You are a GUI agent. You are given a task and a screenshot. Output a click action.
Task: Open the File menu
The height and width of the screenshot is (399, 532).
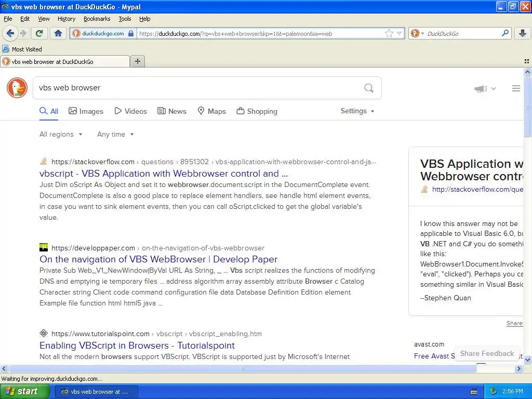point(8,19)
